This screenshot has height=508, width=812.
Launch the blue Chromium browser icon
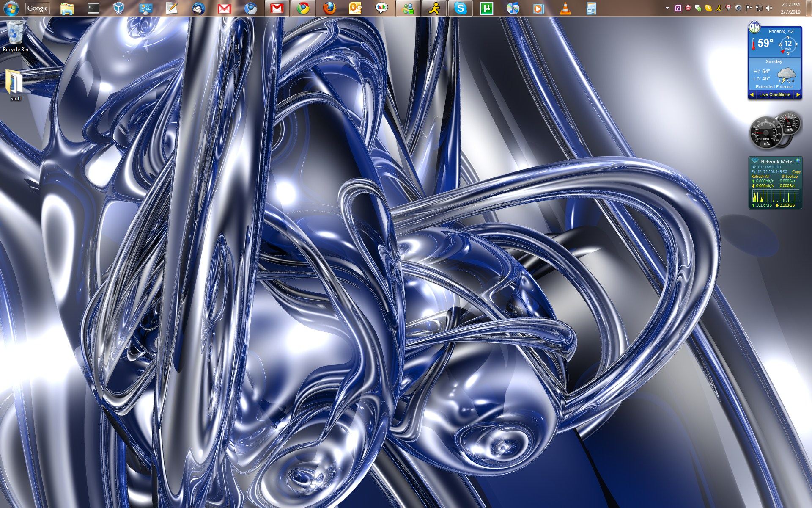tap(250, 8)
